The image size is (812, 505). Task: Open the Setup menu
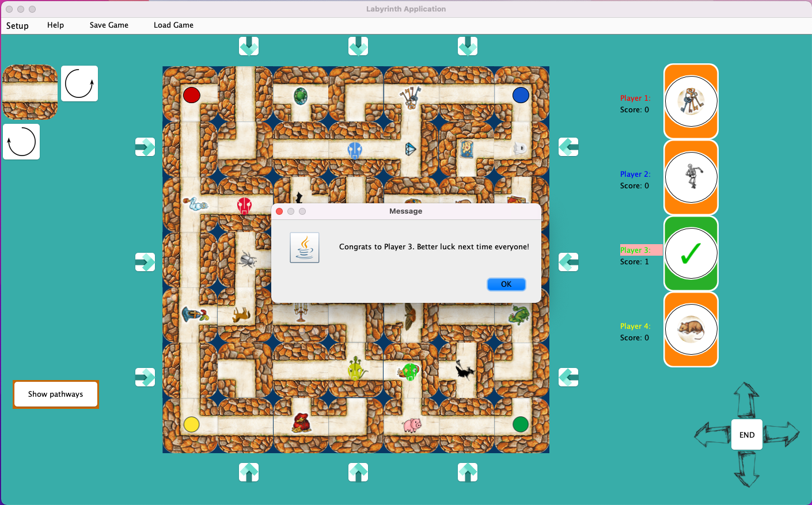tap(17, 25)
